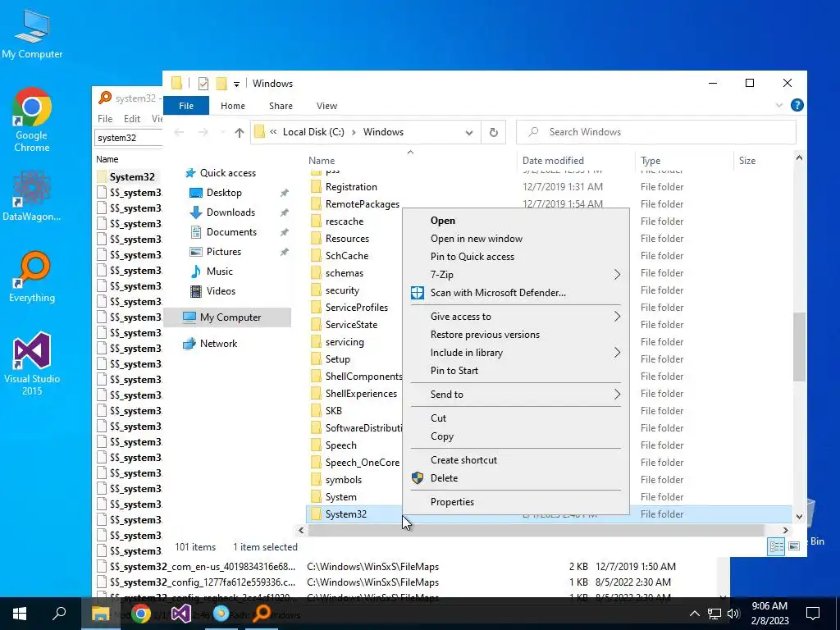
Task: Choose Open in new window
Action: point(518,239)
